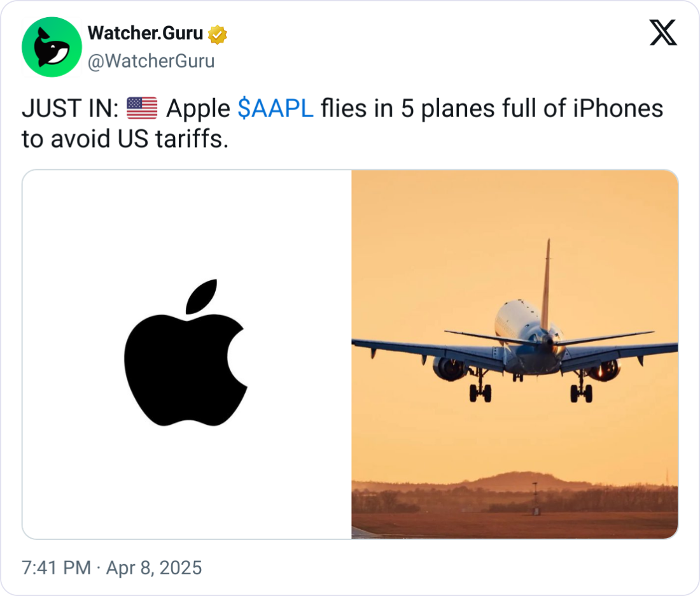Click the Apr 8, 2025 date
700x596 pixels.
tap(156, 567)
